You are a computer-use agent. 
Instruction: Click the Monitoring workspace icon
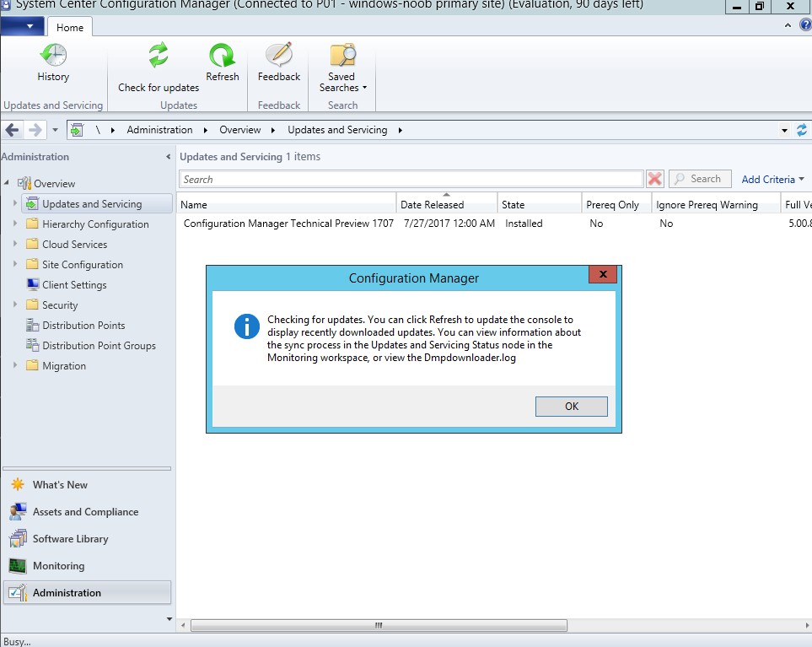[x=18, y=566]
